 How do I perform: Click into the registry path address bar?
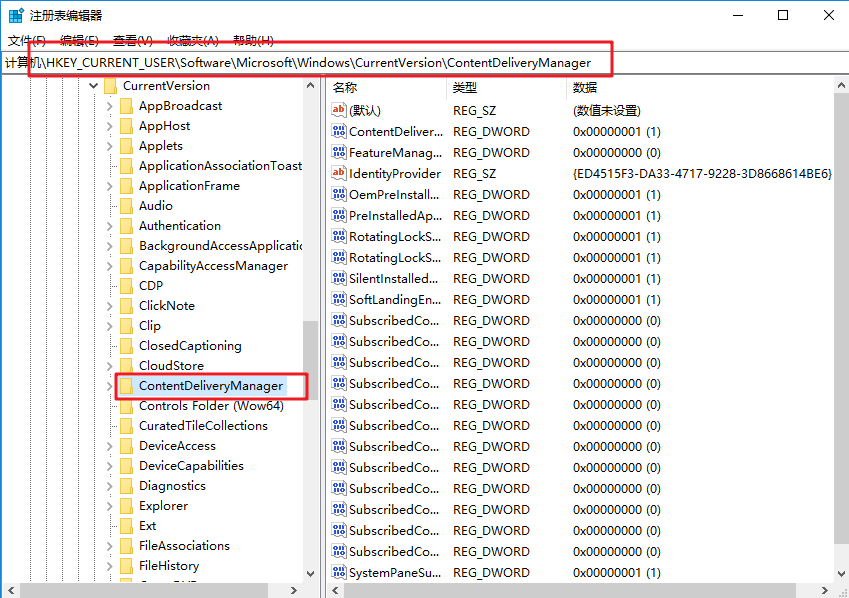(x=424, y=63)
